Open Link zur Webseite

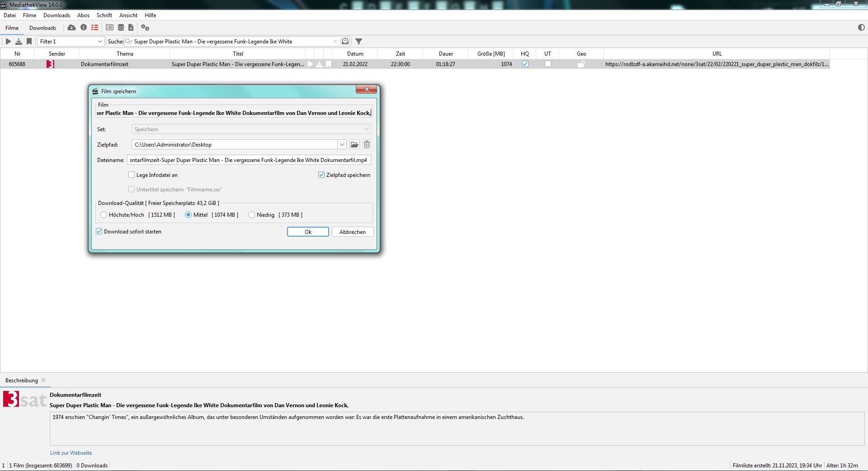[x=71, y=452]
